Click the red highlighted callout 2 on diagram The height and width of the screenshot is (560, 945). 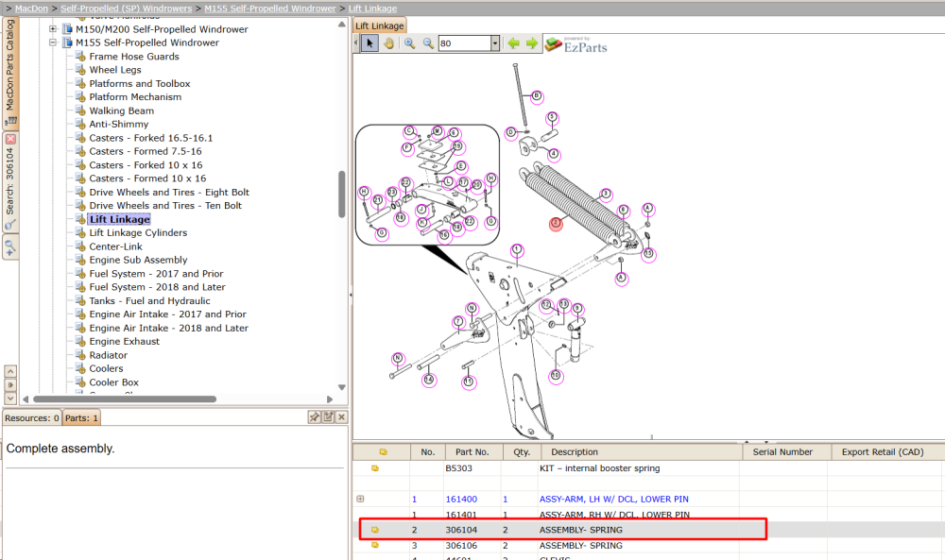pos(556,224)
